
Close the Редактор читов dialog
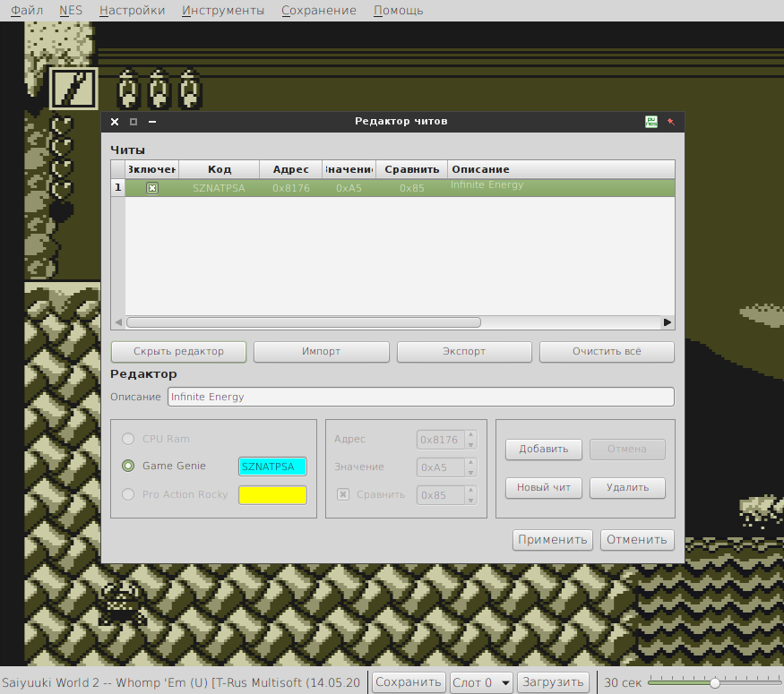115,122
